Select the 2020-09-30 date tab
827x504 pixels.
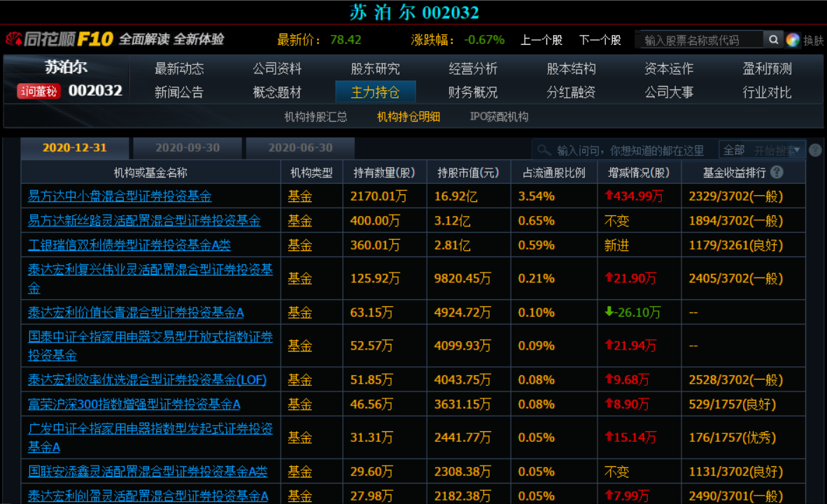click(x=188, y=148)
